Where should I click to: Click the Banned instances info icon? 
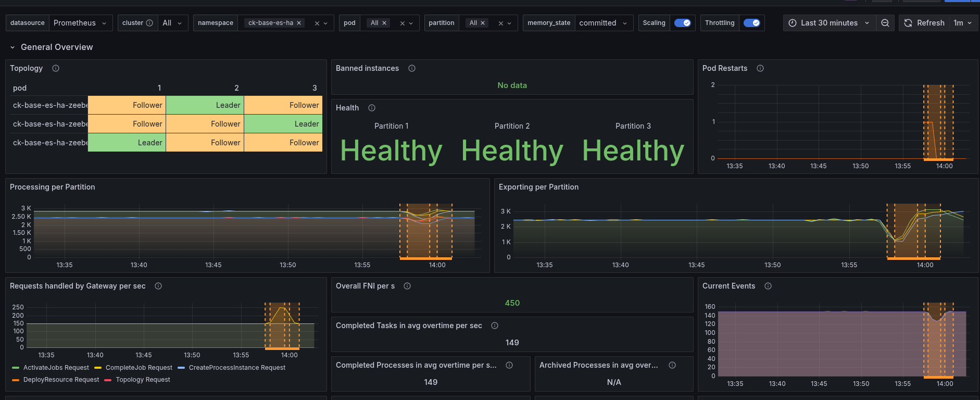(x=412, y=68)
